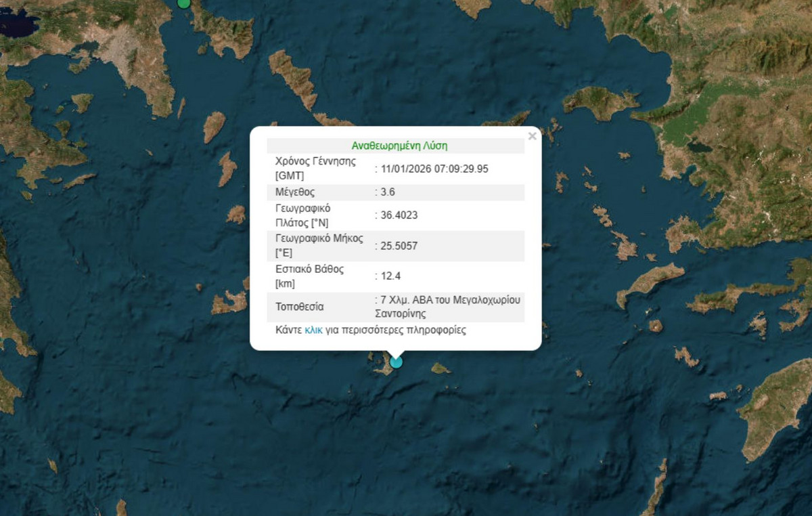Click the Γεωγραφικό Μήκος label
The image size is (812, 516).
[x=319, y=246]
